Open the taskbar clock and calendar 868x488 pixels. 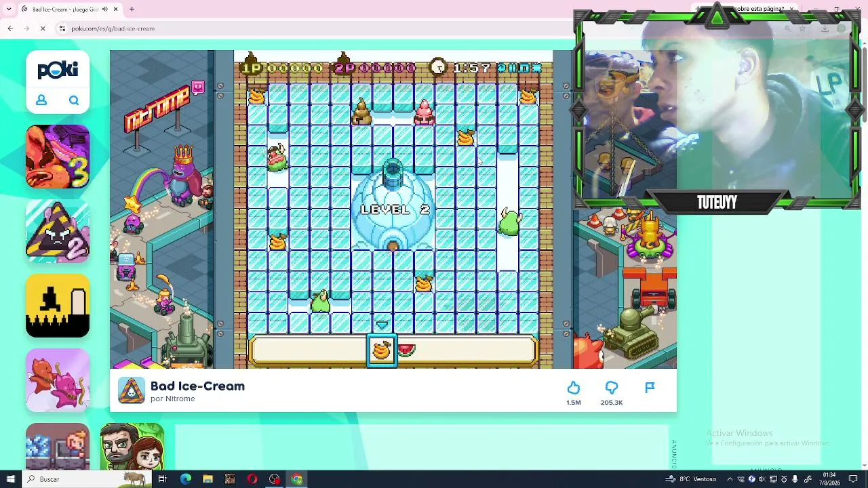[x=829, y=479]
